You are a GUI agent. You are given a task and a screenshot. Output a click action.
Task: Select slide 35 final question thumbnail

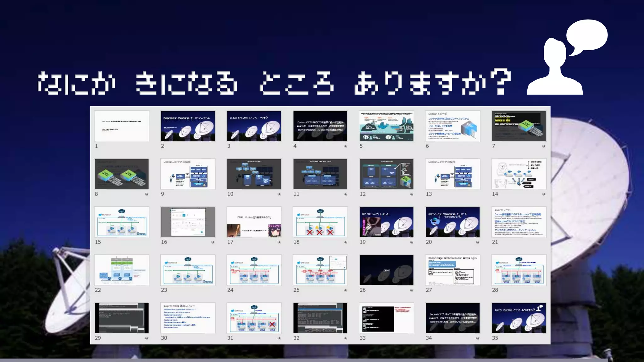pos(519,318)
